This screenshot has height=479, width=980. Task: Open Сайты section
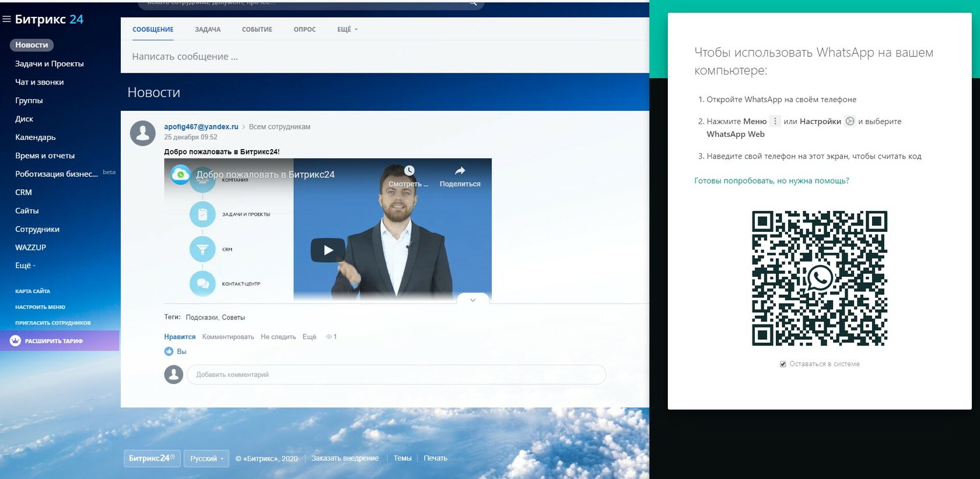(27, 210)
